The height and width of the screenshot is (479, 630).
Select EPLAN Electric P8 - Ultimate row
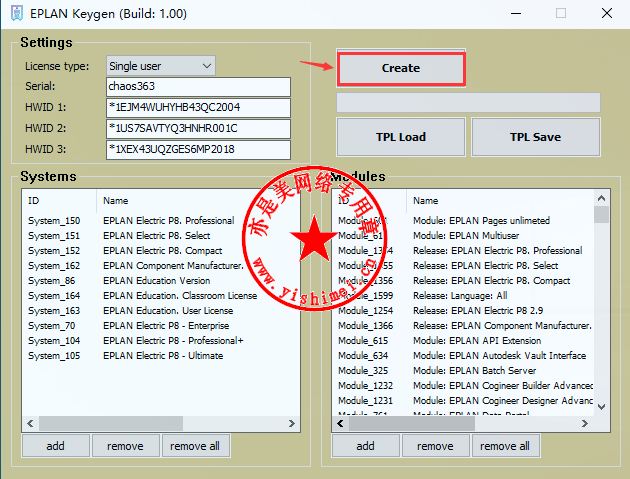pyautogui.click(x=161, y=356)
